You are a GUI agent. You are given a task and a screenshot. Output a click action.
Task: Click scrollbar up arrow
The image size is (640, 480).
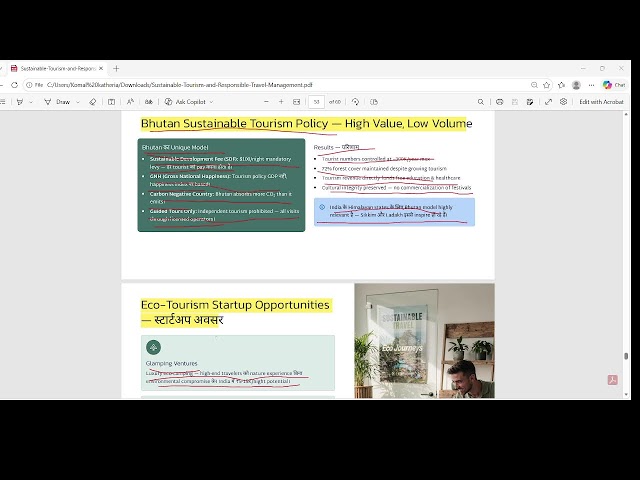[x=626, y=115]
